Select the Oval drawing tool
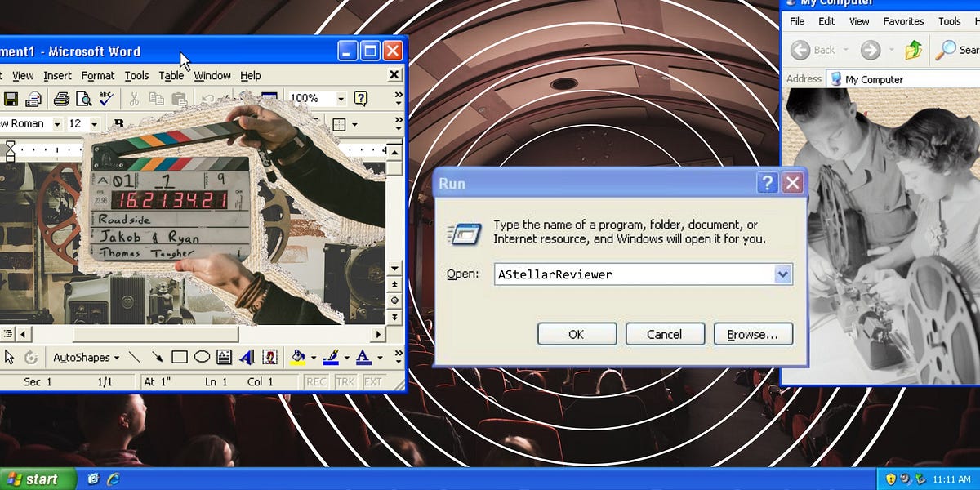The width and height of the screenshot is (980, 490). (x=202, y=357)
